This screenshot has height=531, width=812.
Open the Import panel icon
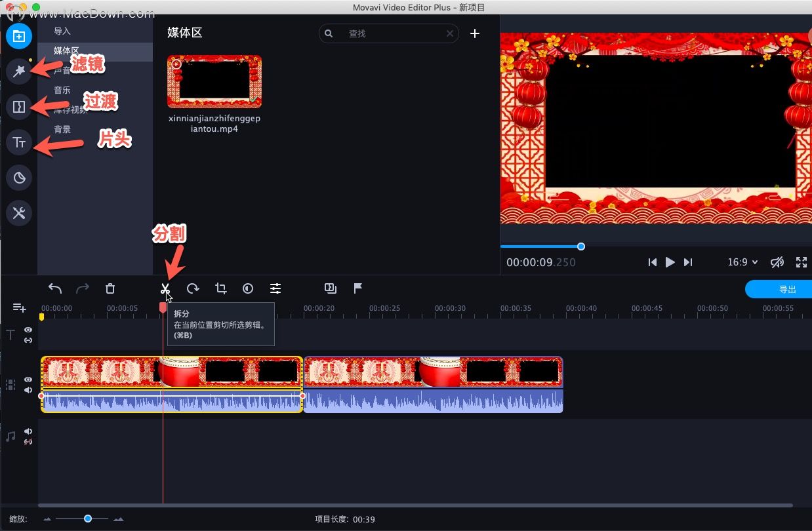tap(19, 36)
